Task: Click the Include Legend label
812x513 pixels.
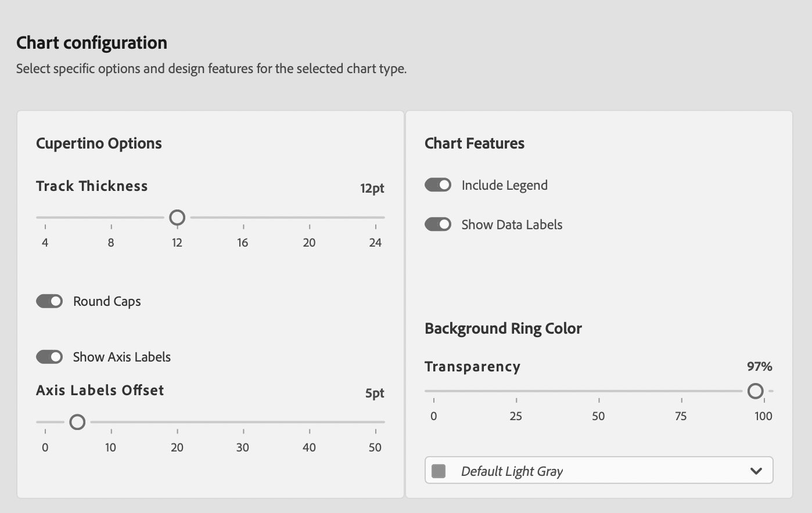Action: pos(505,185)
